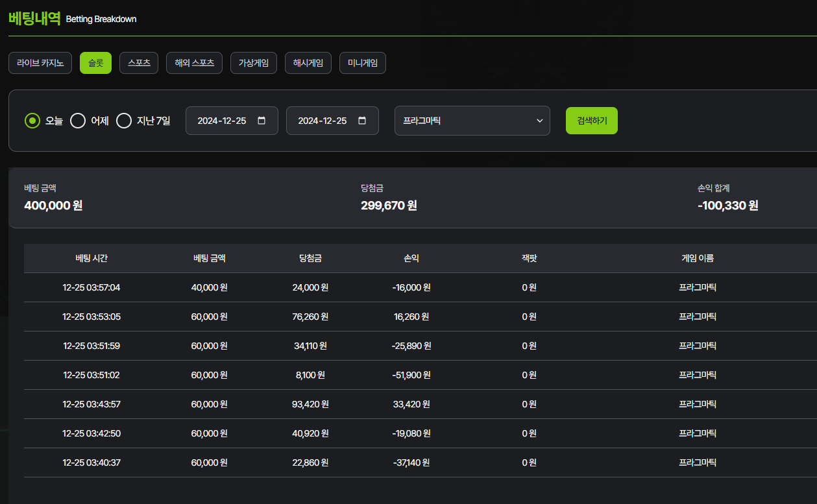
Task: Click the 검색하기 search button
Action: tap(592, 121)
